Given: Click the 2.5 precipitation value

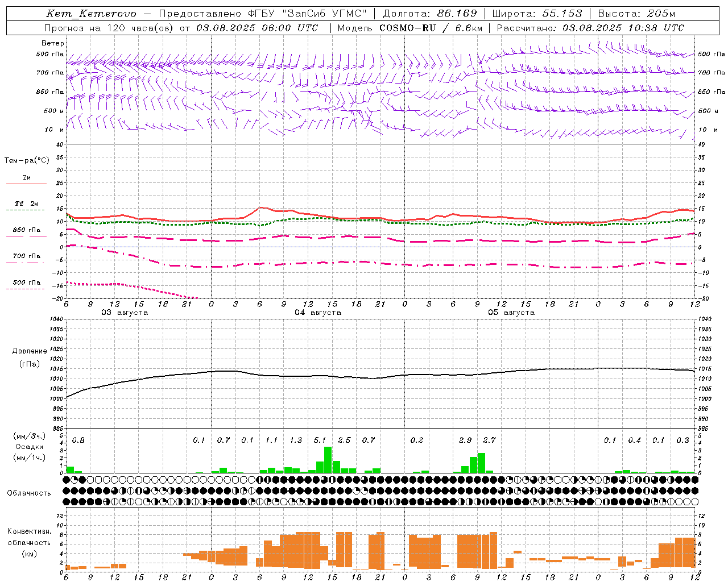Looking at the screenshot, I should click(344, 440).
